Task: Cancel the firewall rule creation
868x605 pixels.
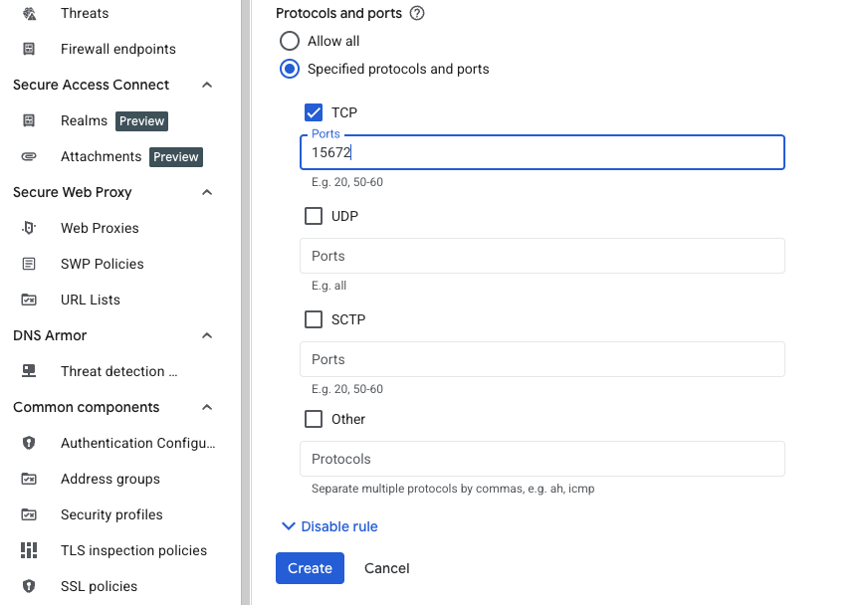Action: (x=386, y=568)
